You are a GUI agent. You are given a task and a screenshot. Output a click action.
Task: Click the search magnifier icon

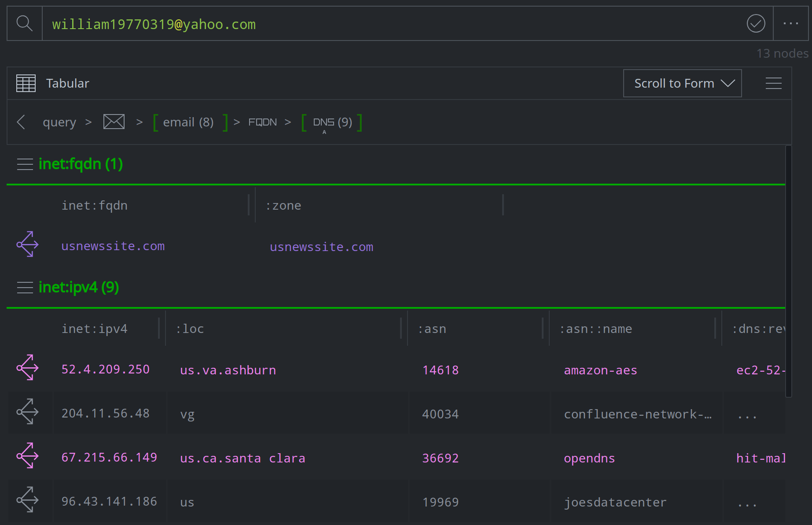click(25, 23)
